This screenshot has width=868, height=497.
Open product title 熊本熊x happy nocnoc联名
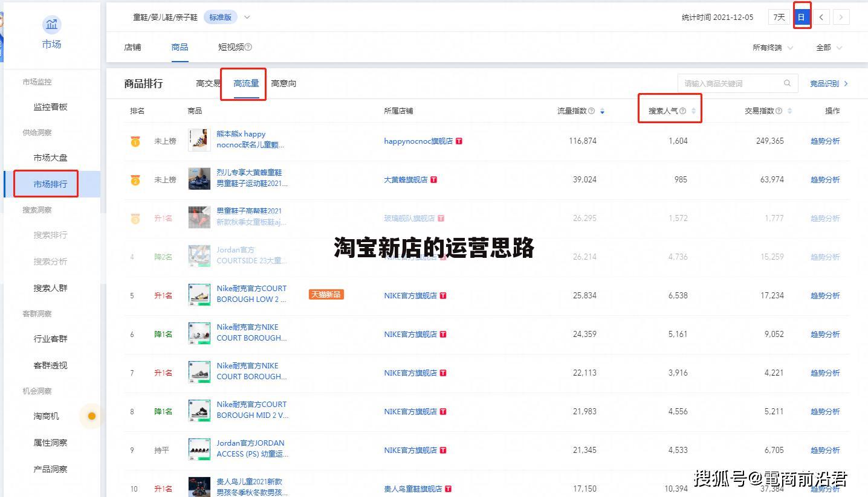(250, 139)
